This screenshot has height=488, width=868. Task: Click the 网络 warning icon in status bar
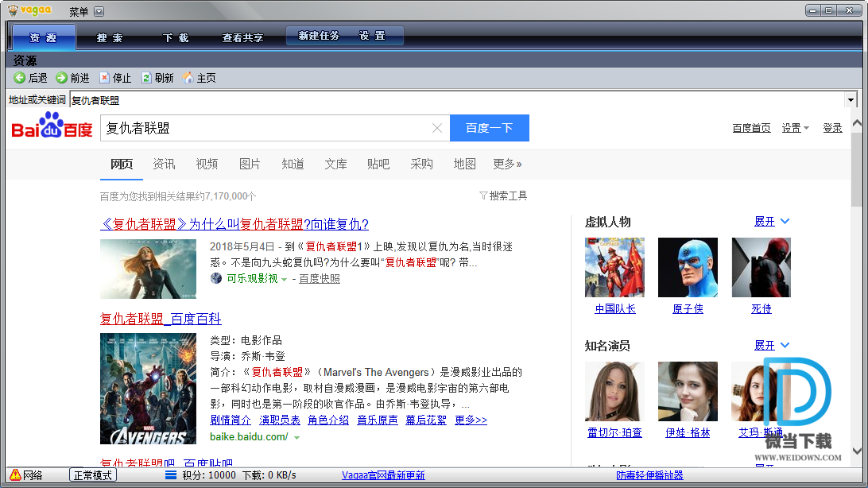coord(15,474)
